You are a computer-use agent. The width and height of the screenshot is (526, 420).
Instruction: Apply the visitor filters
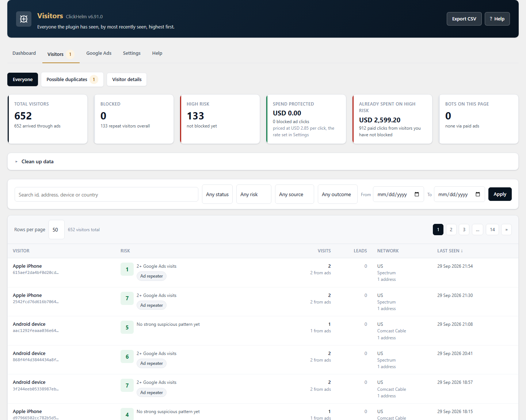[x=500, y=194]
